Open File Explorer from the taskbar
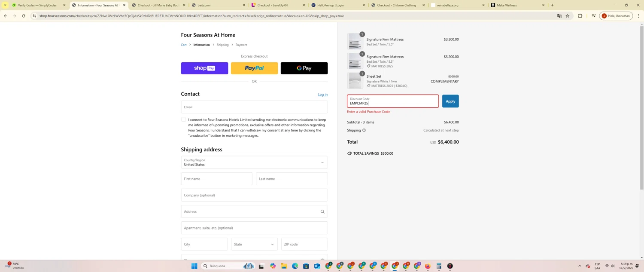Screen dimensions: 644x272 pyautogui.click(x=284, y=266)
